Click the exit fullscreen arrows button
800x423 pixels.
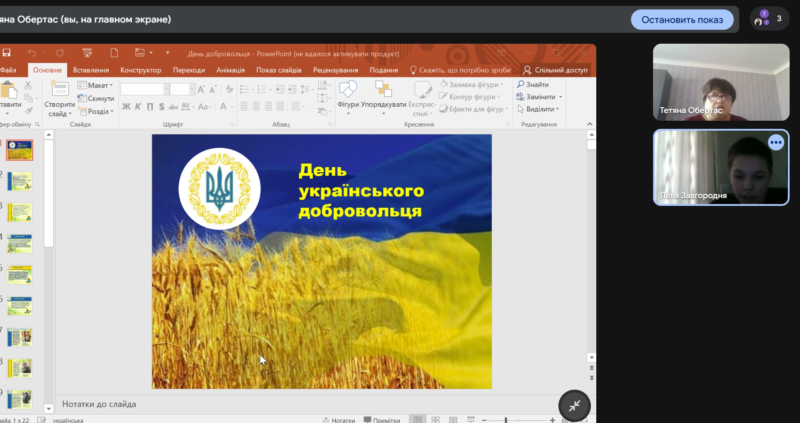pos(575,404)
